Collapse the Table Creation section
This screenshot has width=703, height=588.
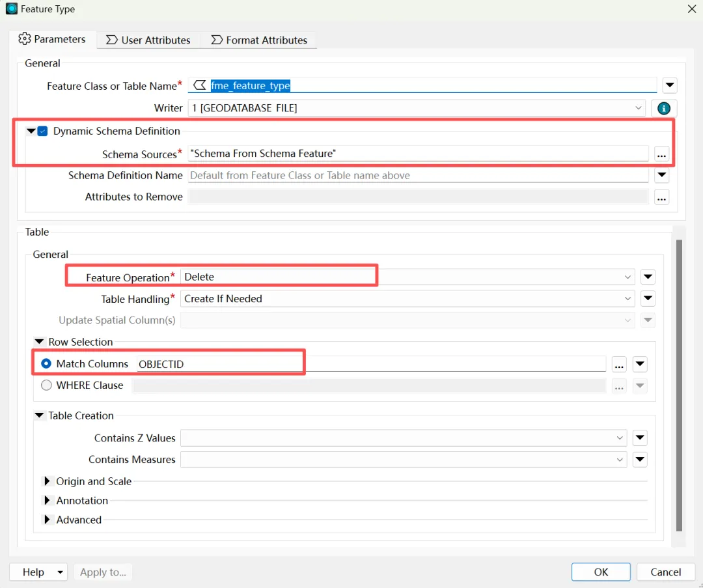40,415
